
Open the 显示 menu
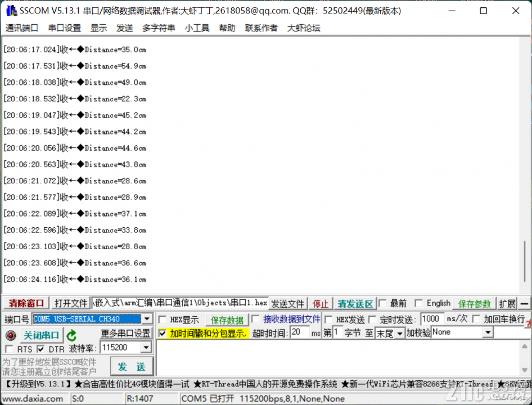point(99,28)
